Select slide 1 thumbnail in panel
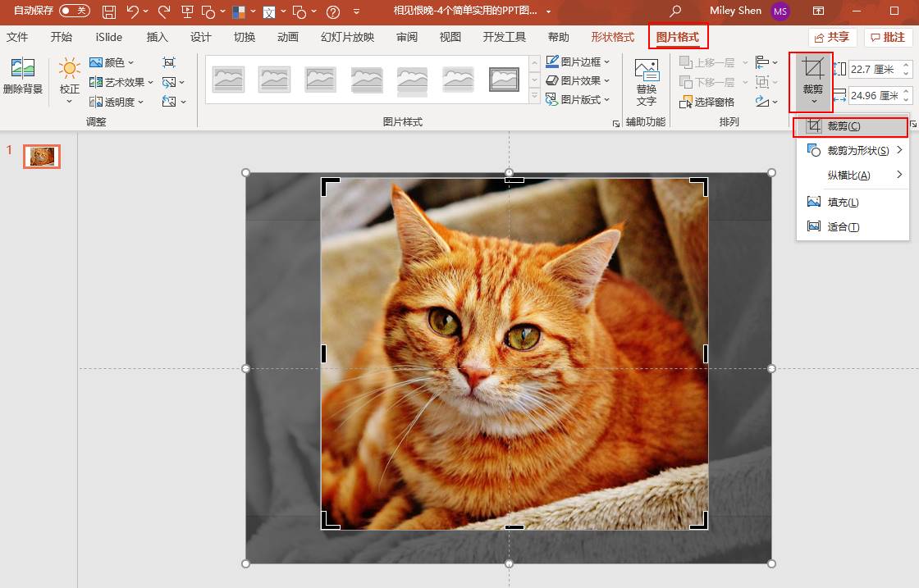The width and height of the screenshot is (919, 588). pyautogui.click(x=41, y=156)
